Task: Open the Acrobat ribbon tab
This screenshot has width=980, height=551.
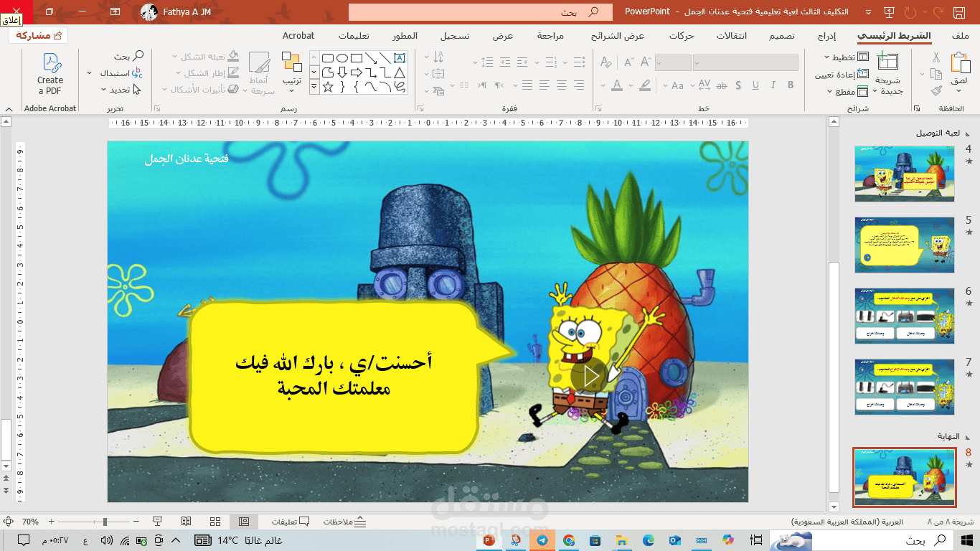Action: 298,36
